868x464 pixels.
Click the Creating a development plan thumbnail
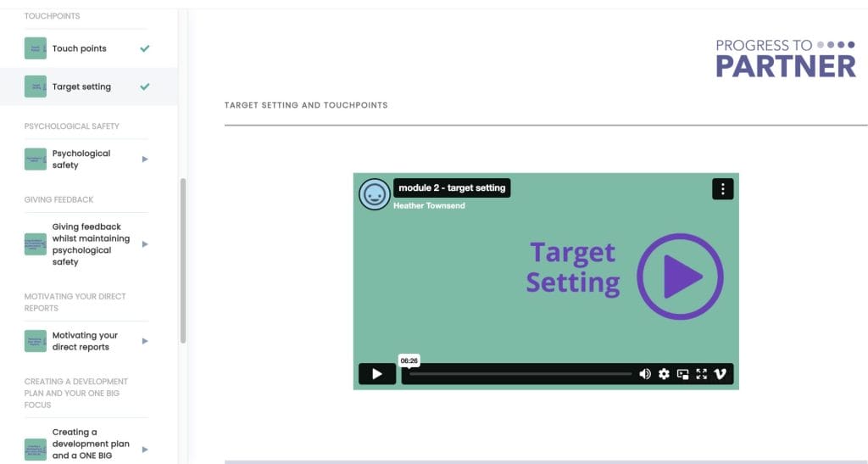[36, 449]
